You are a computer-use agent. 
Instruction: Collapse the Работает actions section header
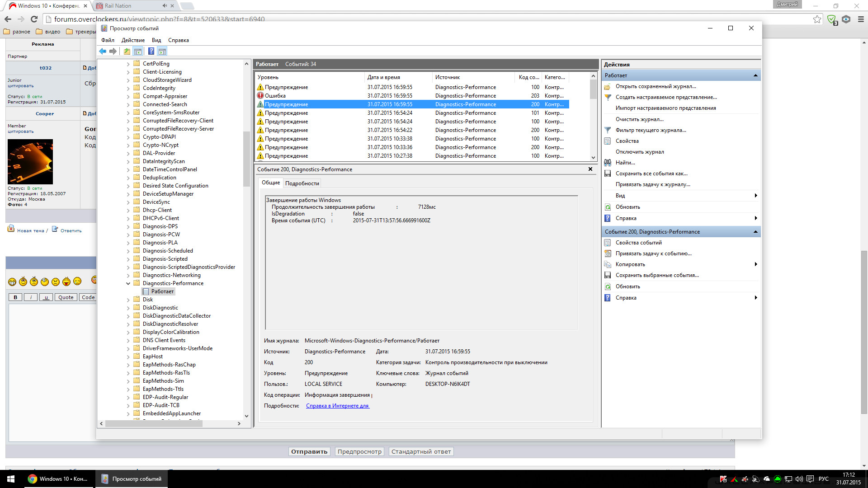click(x=755, y=75)
